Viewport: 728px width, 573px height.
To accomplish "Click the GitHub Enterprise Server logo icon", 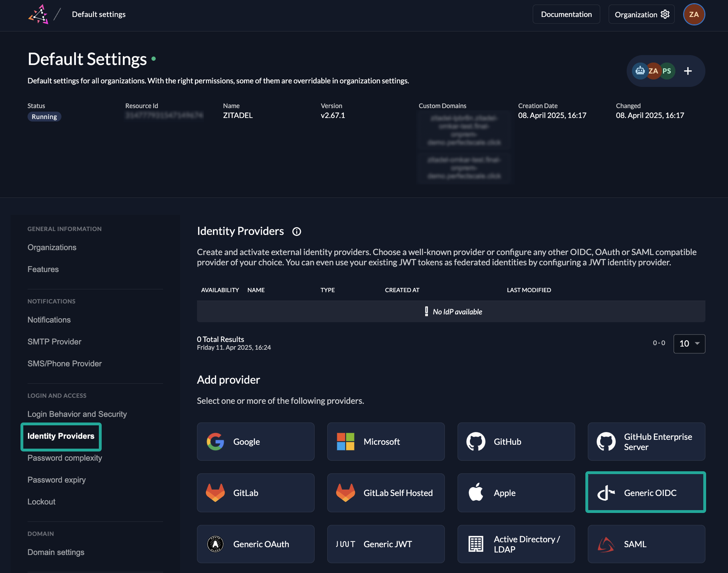I will tap(606, 442).
